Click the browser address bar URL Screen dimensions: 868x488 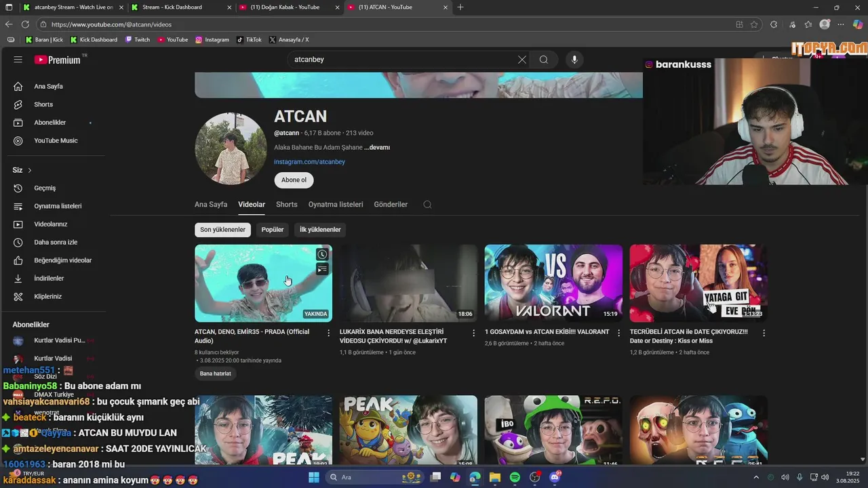coord(111,24)
